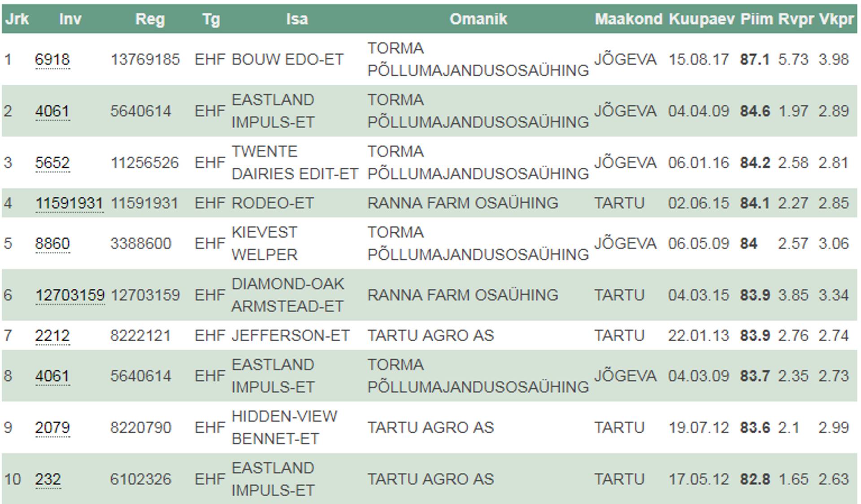This screenshot has height=504, width=861.
Task: Click the 12703159 link in the Inv column
Action: point(70,295)
